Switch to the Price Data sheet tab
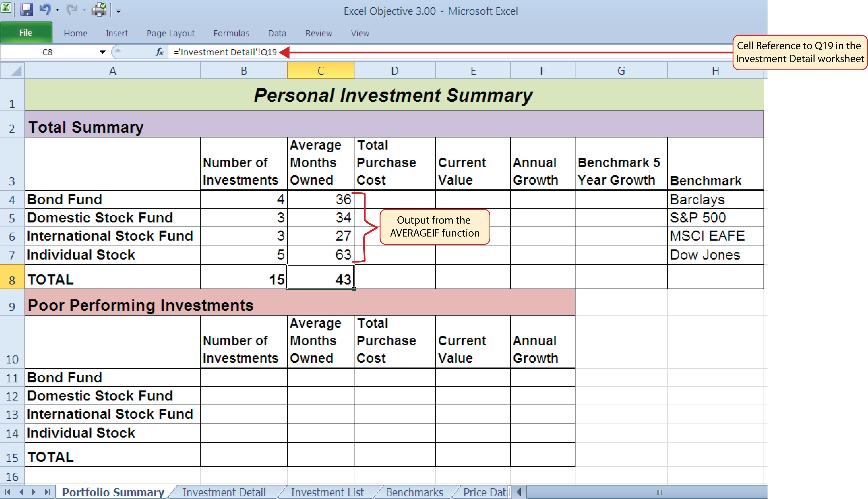The image size is (868, 499). (485, 492)
